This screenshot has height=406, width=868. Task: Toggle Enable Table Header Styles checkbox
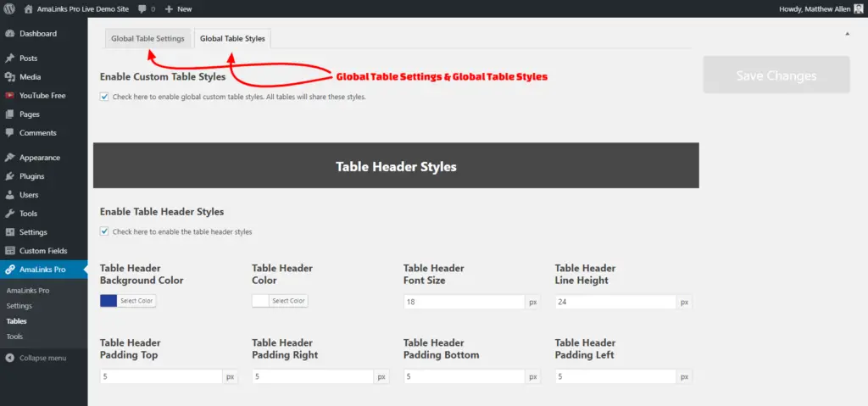[x=104, y=231]
